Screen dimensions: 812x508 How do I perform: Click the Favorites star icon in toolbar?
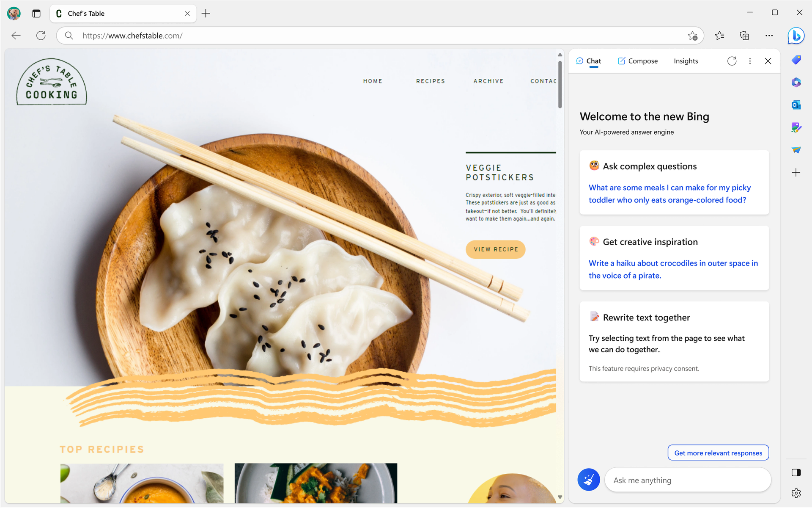click(x=720, y=35)
